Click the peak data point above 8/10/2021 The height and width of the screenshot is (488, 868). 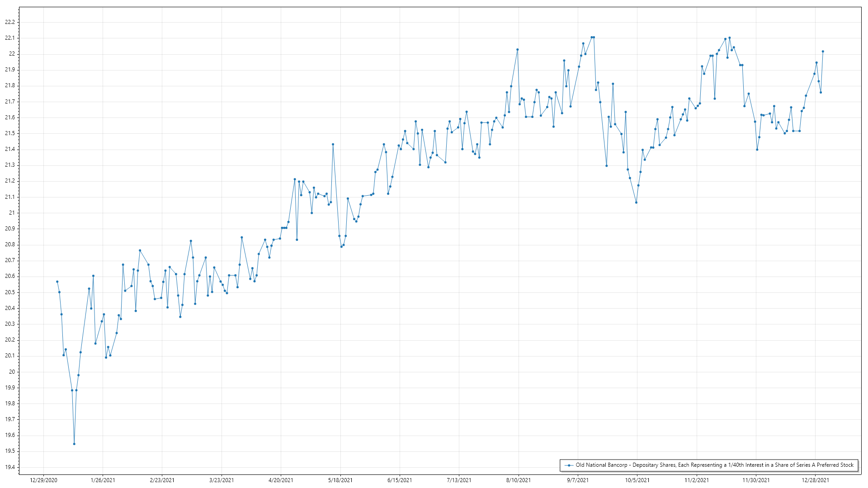517,50
